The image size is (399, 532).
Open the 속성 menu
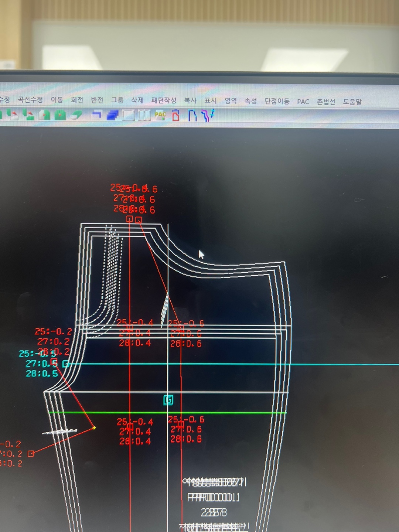(x=250, y=101)
